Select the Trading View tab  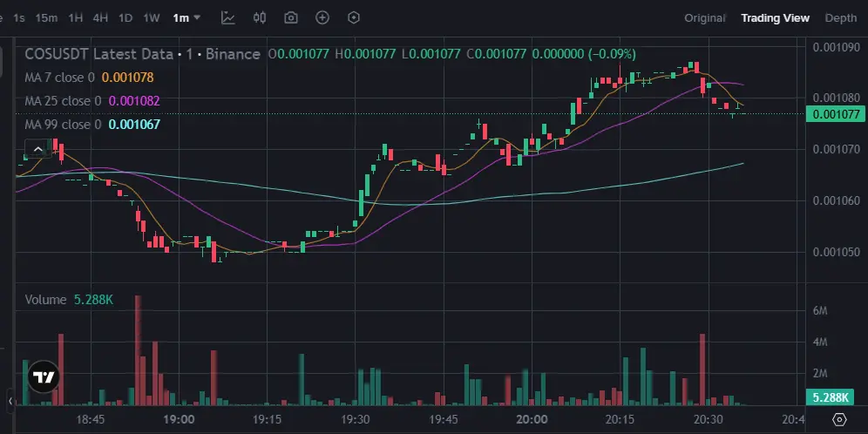(775, 17)
